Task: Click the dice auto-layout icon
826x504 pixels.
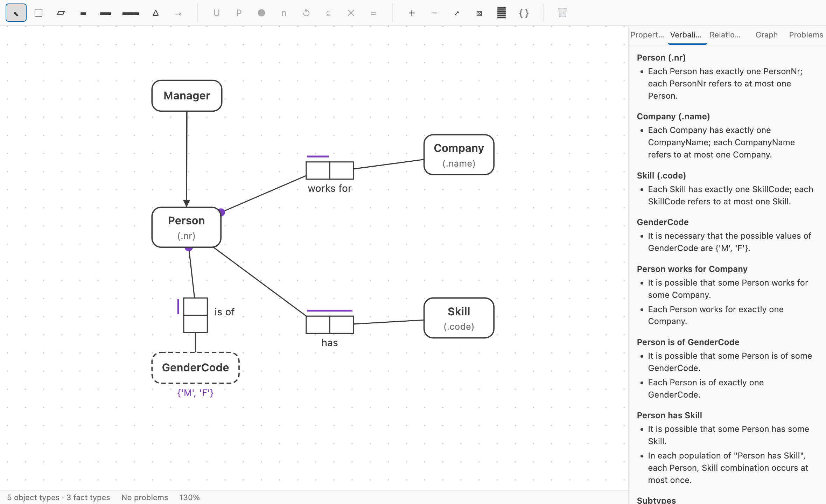Action: (479, 13)
